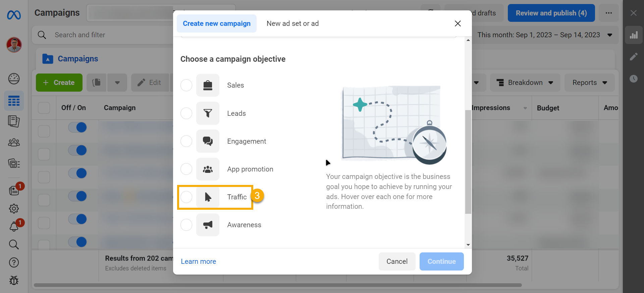Select the Create new campaign tab

click(217, 23)
